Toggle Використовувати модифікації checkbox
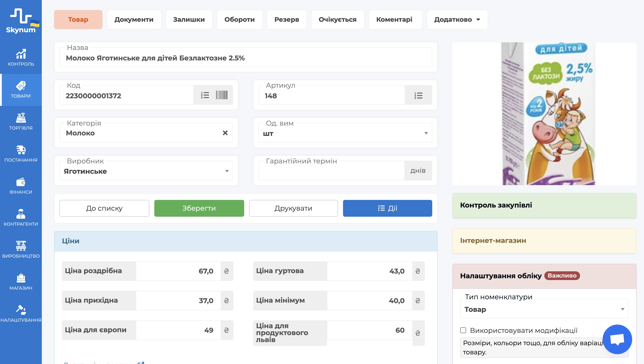The height and width of the screenshot is (364, 644). pos(463,330)
